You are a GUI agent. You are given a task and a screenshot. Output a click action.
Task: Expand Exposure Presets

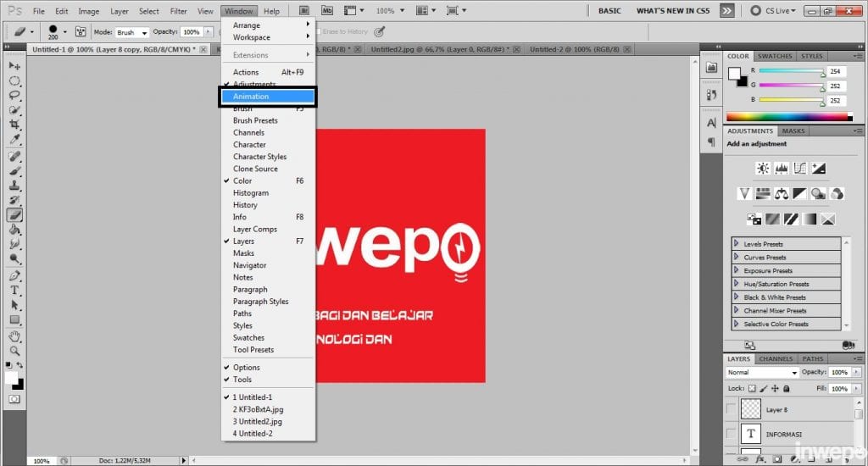point(737,270)
